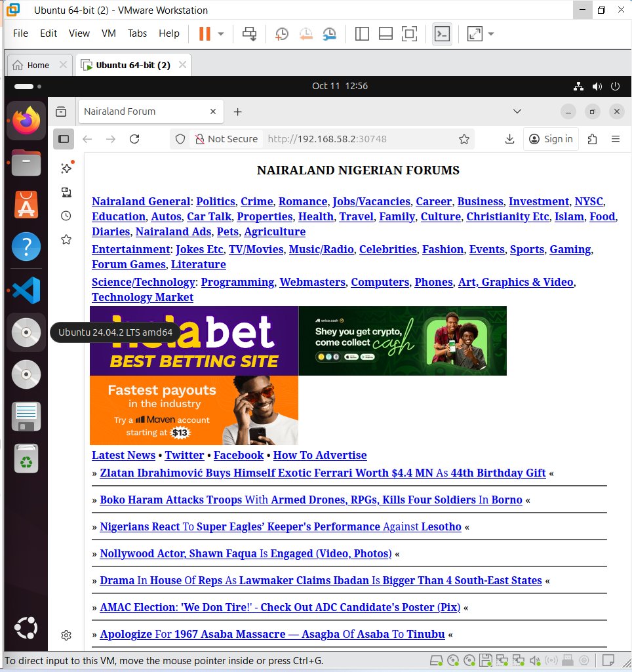Open the VMware View menu
Screen dimensions: 632x672
coord(79,33)
